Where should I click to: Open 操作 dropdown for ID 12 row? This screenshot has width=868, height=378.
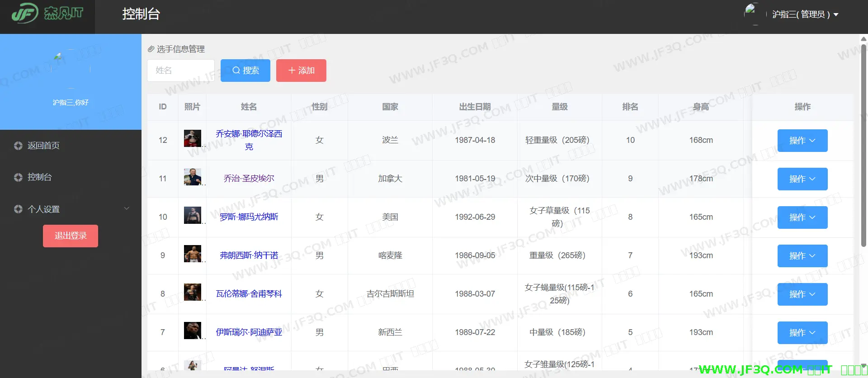[x=802, y=141]
